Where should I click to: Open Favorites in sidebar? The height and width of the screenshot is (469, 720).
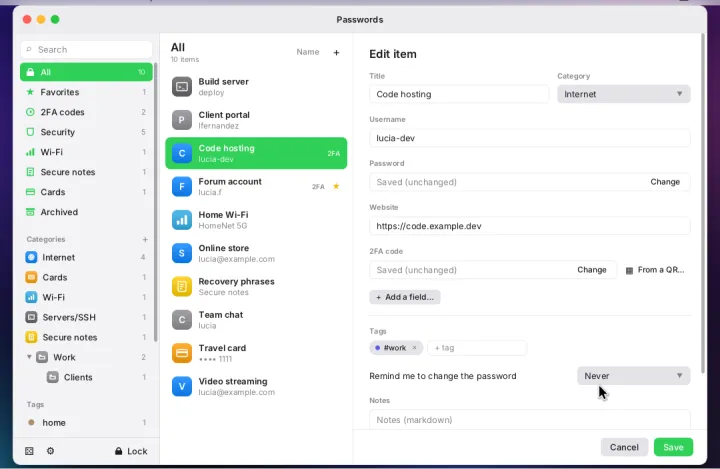tap(86, 92)
